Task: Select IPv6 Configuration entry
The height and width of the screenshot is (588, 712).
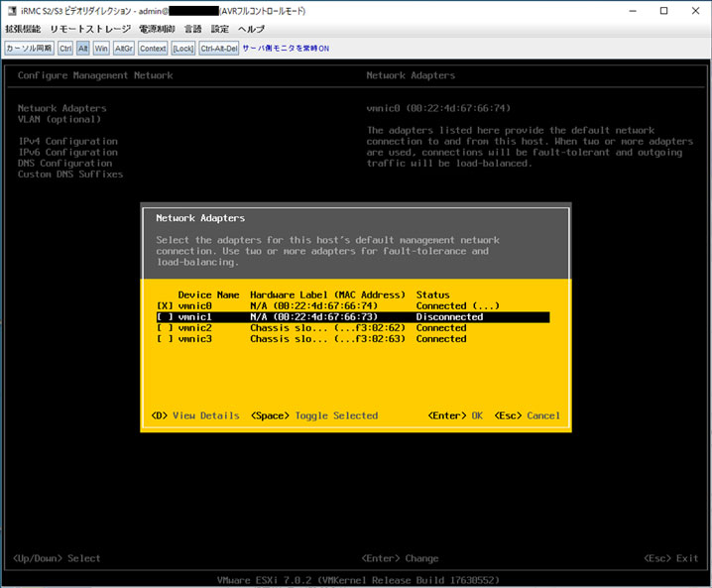Action: coord(67,152)
